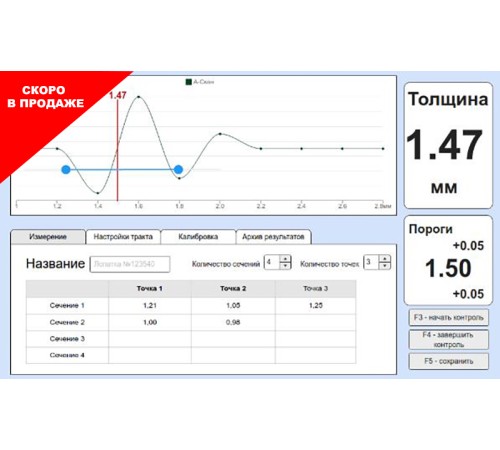500x450 pixels.
Task: Click the Точка 1 column header
Action: [150, 289]
